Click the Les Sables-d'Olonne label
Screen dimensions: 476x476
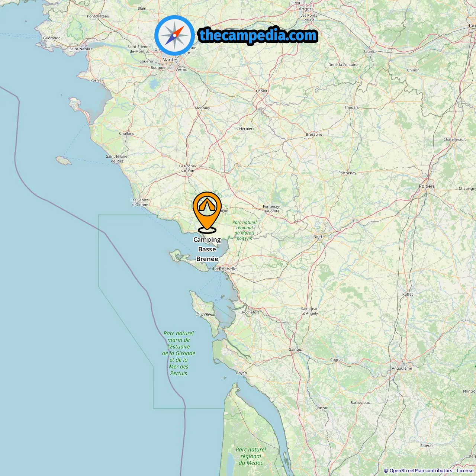click(140, 202)
